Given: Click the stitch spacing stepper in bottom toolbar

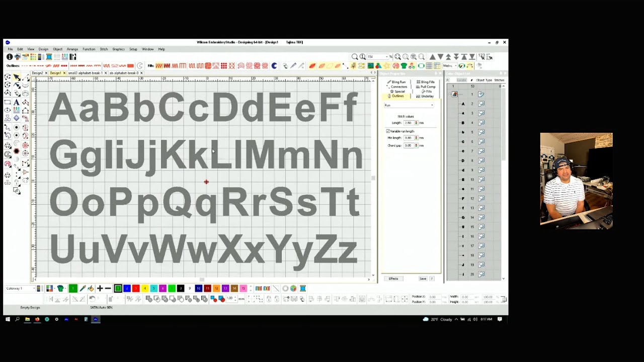Looking at the screenshot, I should click(x=235, y=299).
